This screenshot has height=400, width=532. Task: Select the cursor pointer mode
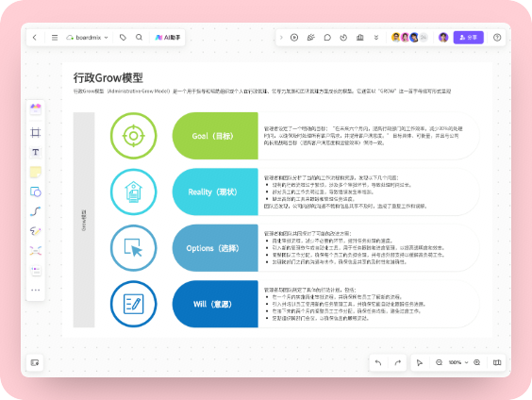(x=420, y=362)
